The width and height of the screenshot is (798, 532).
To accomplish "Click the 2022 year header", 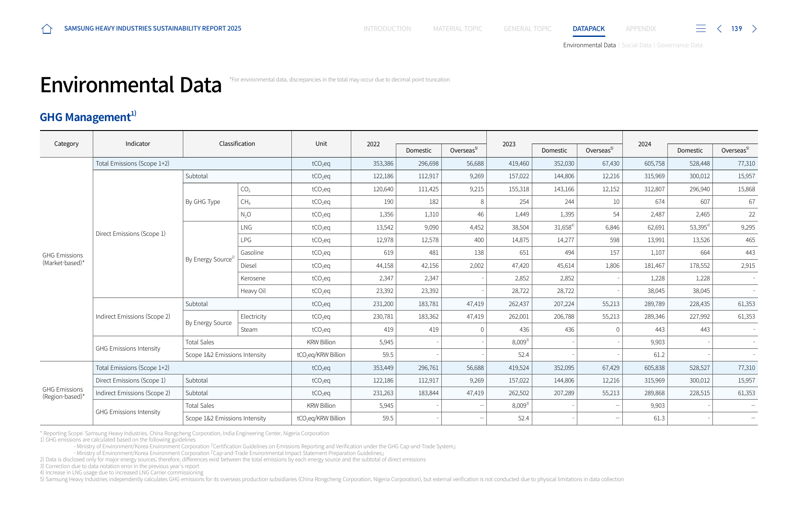I will [373, 144].
